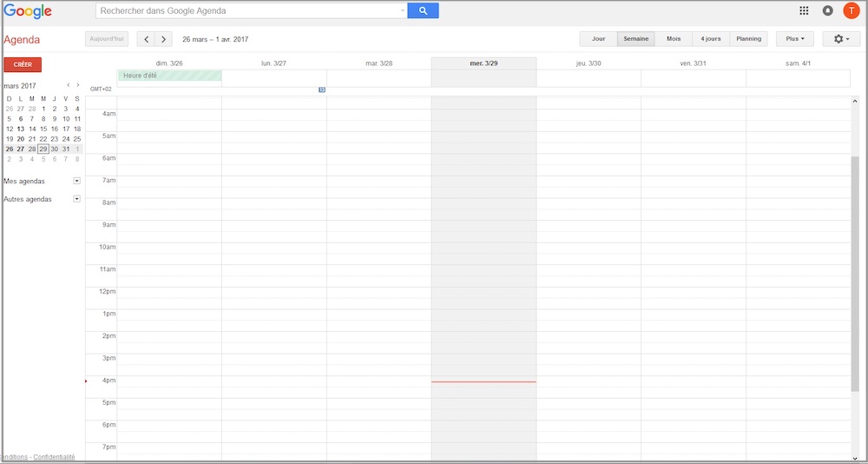Show next month in mini calendar
This screenshot has width=868, height=464.
coord(77,85)
